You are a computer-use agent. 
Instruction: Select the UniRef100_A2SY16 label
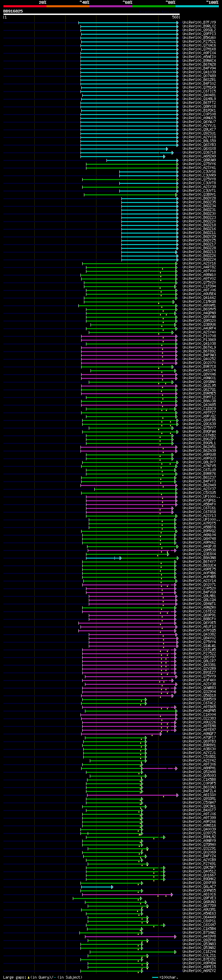tap(199, 263)
